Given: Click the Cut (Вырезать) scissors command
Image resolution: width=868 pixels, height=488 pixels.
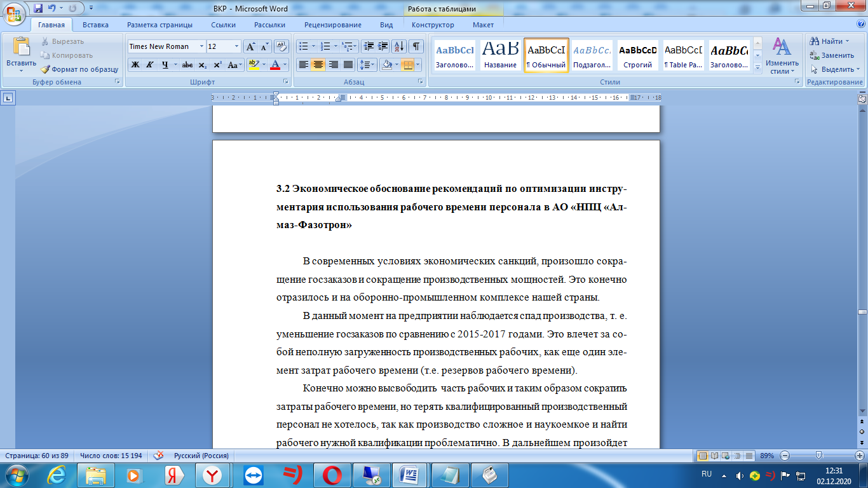Looking at the screenshot, I should [x=62, y=41].
